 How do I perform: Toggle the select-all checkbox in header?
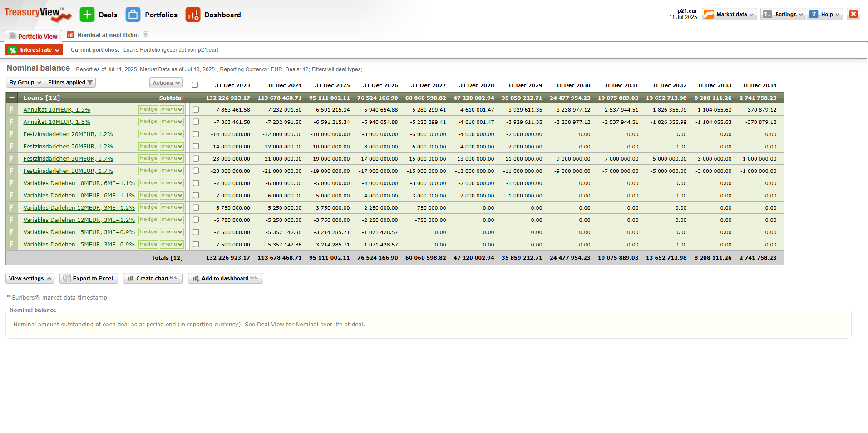click(195, 85)
